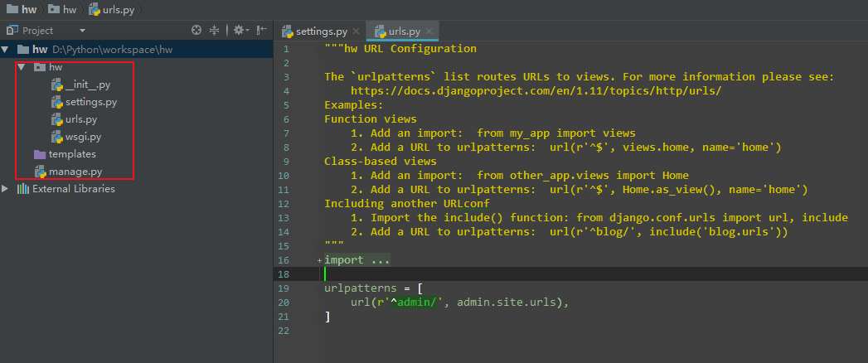Image resolution: width=868 pixels, height=363 pixels.
Task: Click the 'Class-based views' docstring line
Action: pyautogui.click(x=381, y=161)
